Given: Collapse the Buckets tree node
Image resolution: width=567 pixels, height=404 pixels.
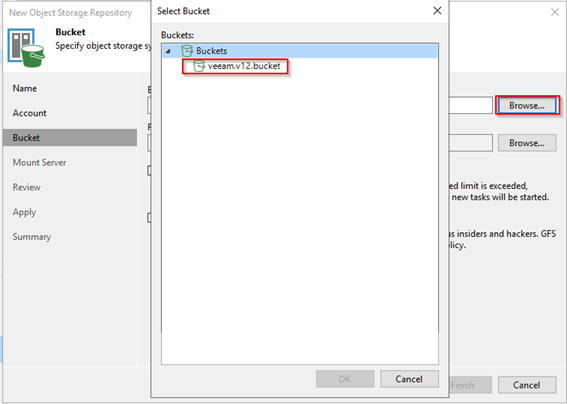Looking at the screenshot, I should [168, 51].
